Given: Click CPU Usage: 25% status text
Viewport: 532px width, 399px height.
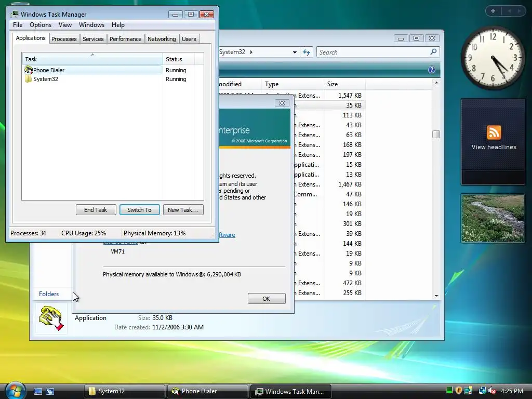Looking at the screenshot, I should pyautogui.click(x=84, y=233).
